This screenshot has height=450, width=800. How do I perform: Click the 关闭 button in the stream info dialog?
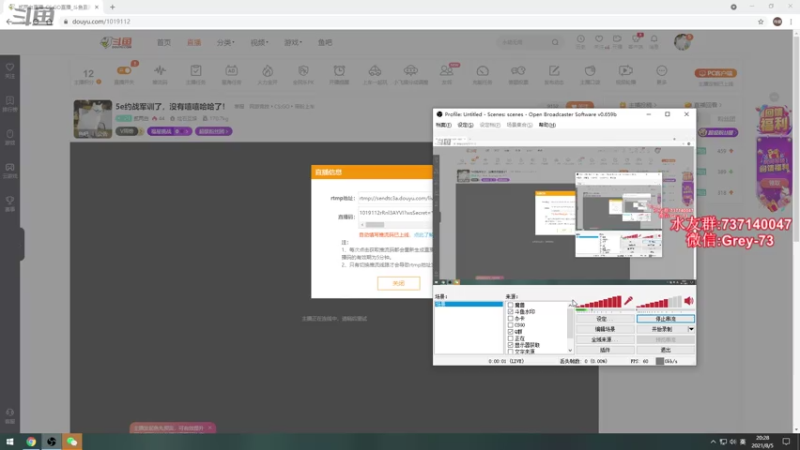click(398, 283)
